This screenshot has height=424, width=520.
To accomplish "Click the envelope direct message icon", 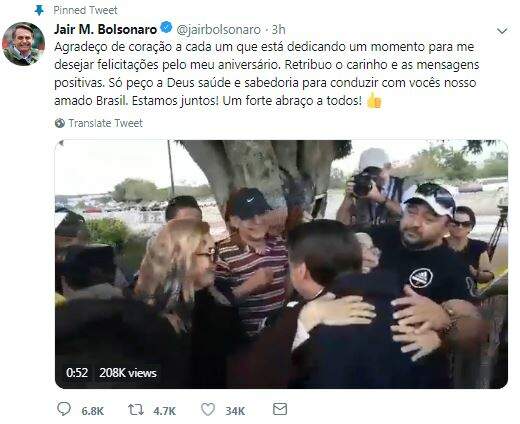I will (x=280, y=409).
